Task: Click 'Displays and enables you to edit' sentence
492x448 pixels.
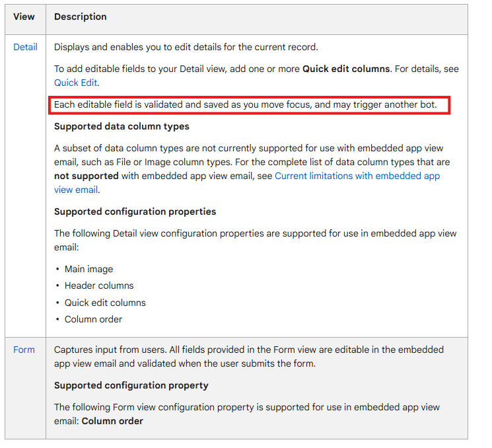Action: point(186,47)
